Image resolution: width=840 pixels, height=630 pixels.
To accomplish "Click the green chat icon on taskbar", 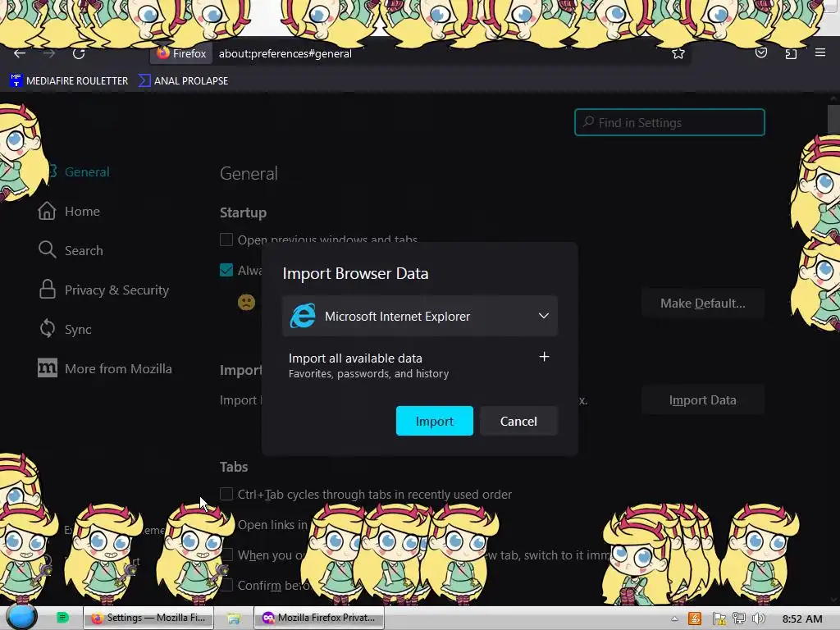I will (62, 618).
